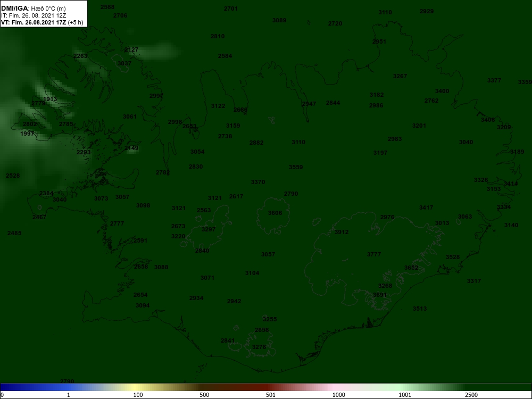Screen dimensions: 532x399
Task: Click the 2563 value label
Action: point(204,210)
